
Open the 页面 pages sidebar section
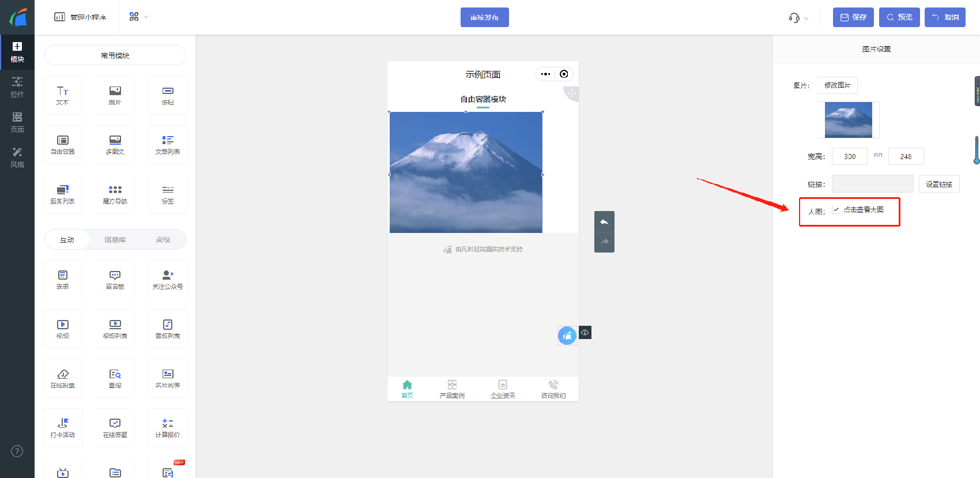pos(17,122)
